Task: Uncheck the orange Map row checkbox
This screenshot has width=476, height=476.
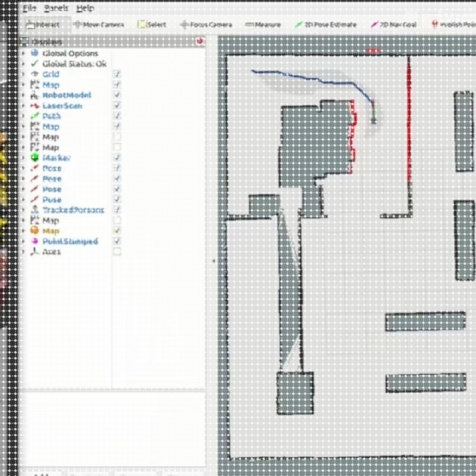Action: point(117,230)
